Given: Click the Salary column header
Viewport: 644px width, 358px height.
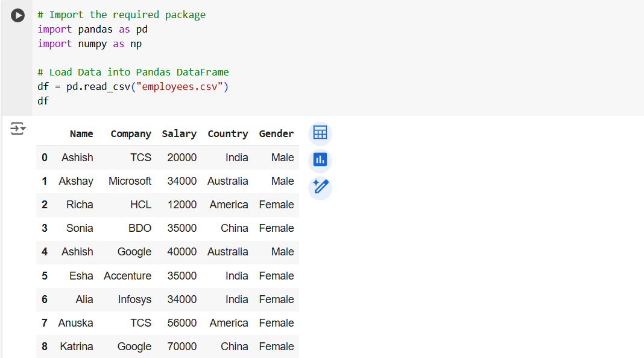Looking at the screenshot, I should coord(179,134).
